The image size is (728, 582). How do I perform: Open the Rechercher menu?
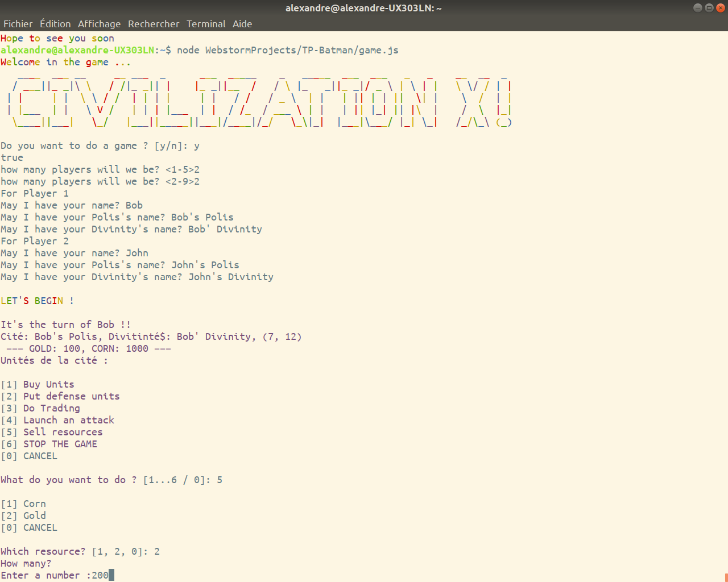click(154, 24)
